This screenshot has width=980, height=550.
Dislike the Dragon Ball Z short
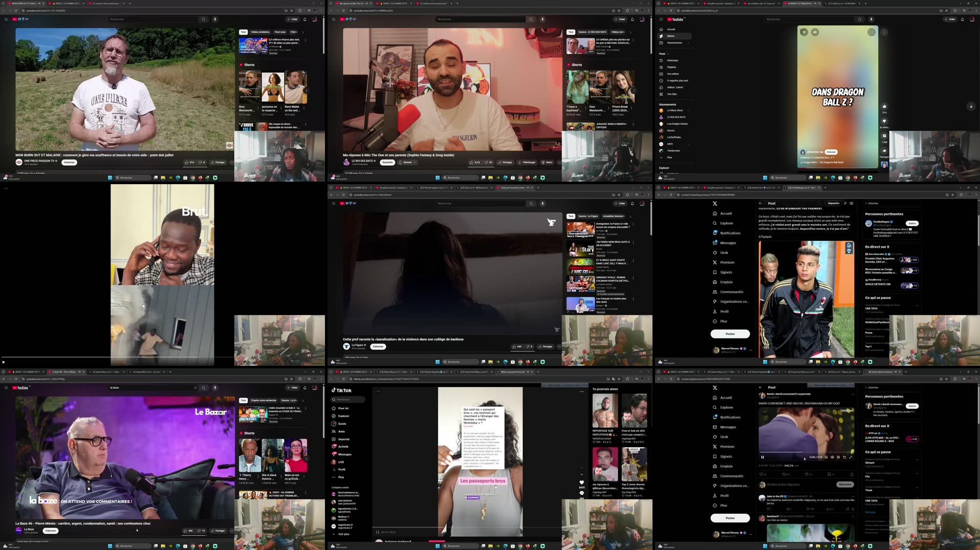click(x=884, y=121)
